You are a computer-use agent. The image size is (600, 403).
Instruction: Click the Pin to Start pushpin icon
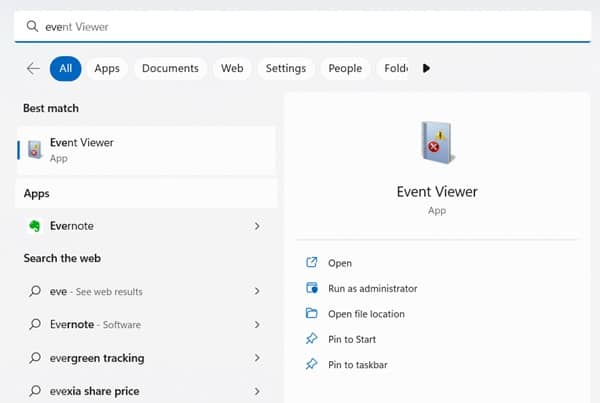click(311, 339)
